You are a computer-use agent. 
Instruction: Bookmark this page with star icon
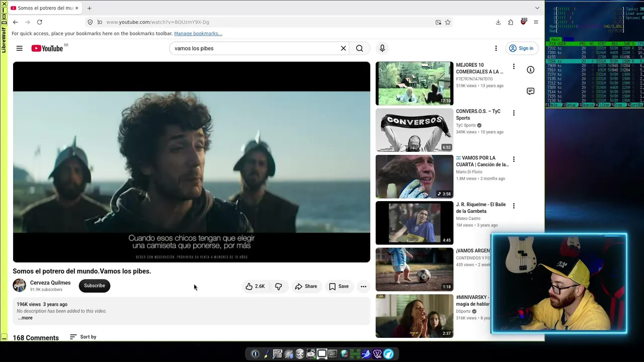tap(448, 22)
